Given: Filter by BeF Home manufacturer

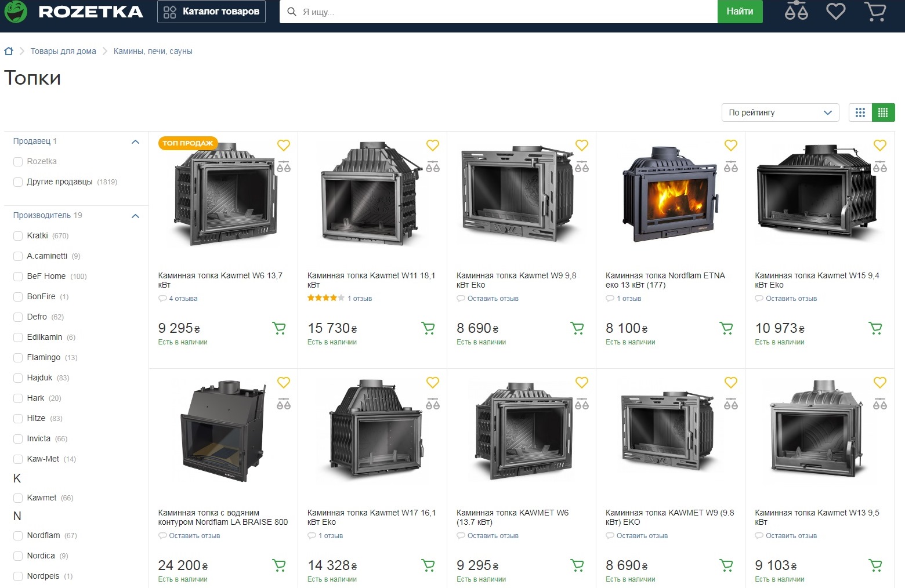Looking at the screenshot, I should (x=18, y=277).
